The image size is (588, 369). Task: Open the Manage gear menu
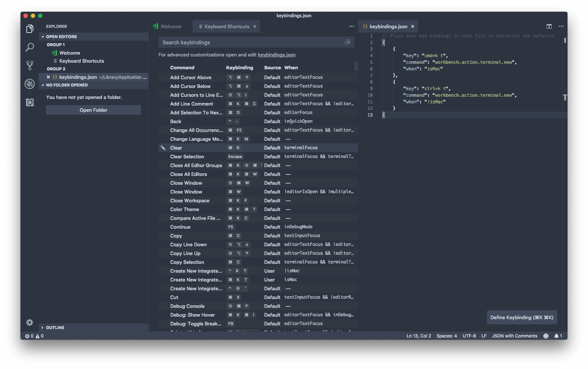30,322
